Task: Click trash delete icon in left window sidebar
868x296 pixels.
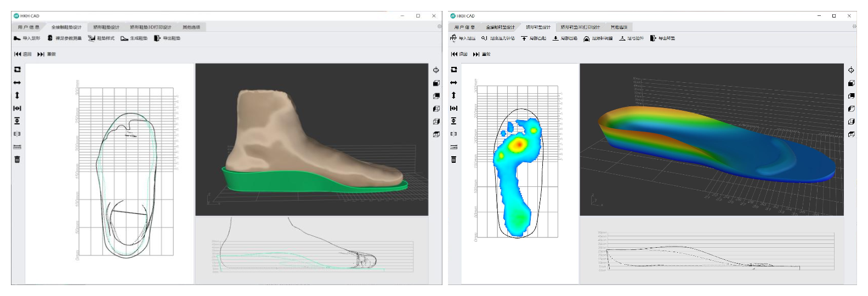Action: click(17, 160)
